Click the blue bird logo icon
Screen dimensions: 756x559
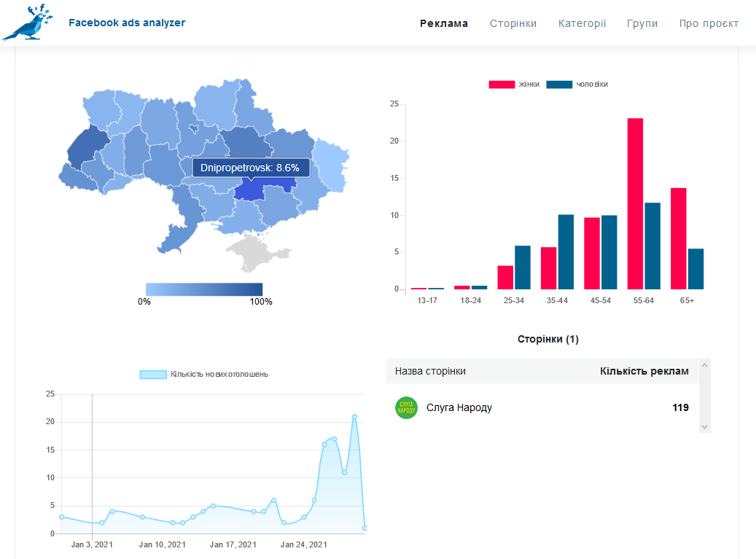click(27, 22)
